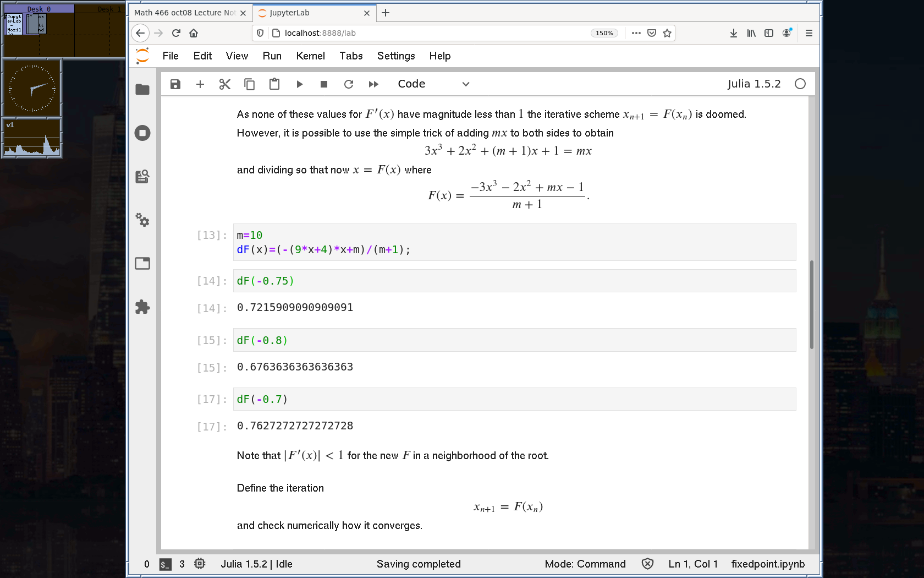Run the selected cell with the play button
Image resolution: width=924 pixels, height=578 pixels.
click(299, 84)
